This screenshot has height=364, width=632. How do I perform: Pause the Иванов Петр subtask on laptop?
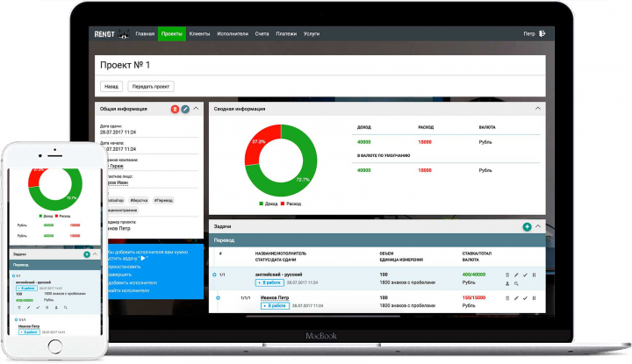coord(534,298)
